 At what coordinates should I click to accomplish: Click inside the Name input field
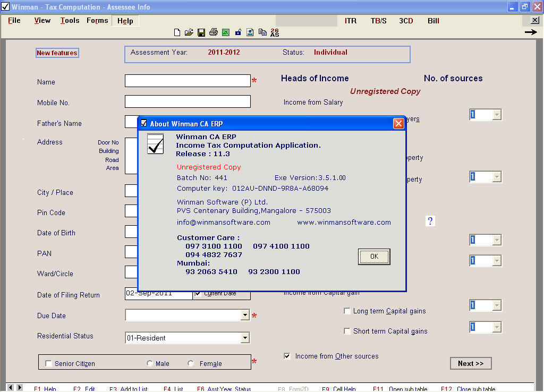(187, 81)
